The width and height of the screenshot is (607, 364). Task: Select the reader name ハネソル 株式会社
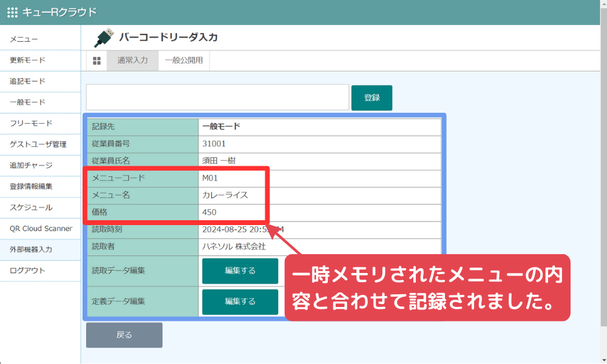pyautogui.click(x=234, y=247)
